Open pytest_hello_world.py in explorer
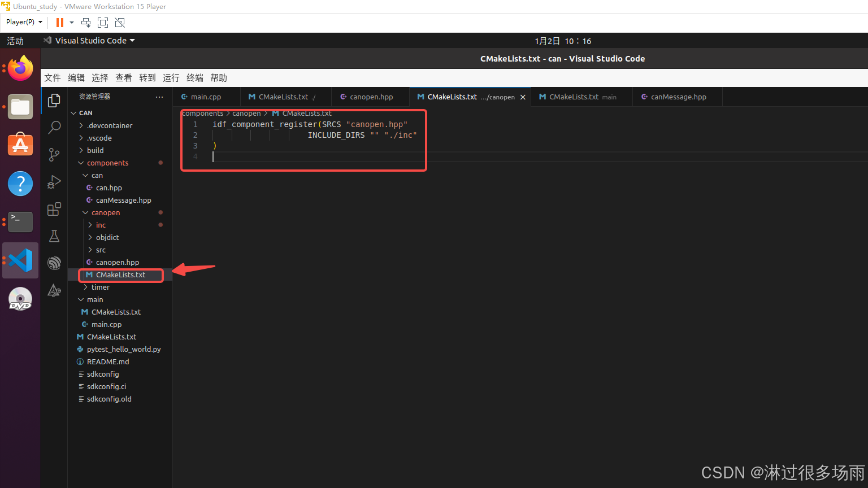868x488 pixels. click(120, 349)
